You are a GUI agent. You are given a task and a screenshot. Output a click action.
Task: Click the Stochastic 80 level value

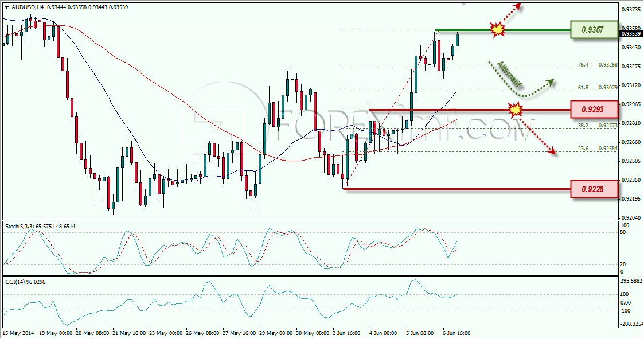point(623,232)
